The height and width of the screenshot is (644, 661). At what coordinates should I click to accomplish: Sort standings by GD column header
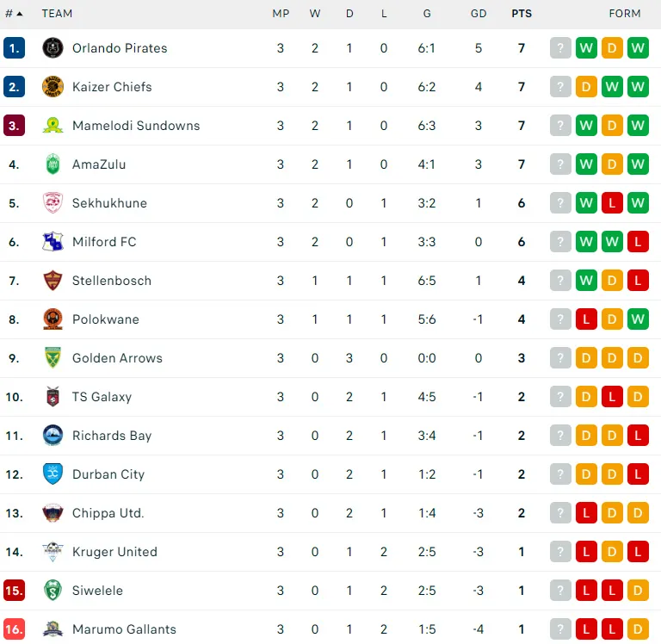click(x=479, y=14)
